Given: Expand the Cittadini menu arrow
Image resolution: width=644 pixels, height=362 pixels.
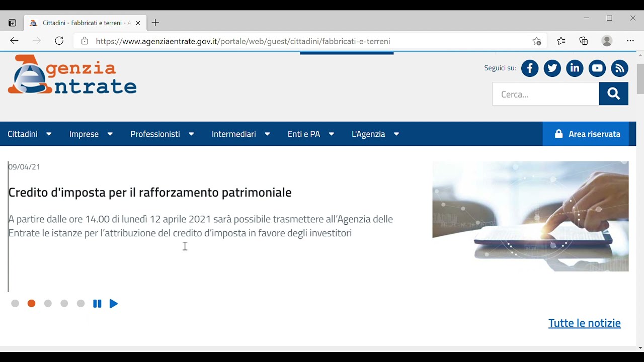Looking at the screenshot, I should point(49,134).
